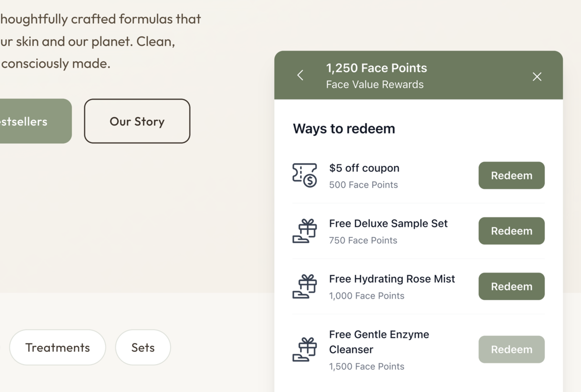
Task: Click the gift icon beside Free Deluxe Sample Set
Action: point(305,231)
